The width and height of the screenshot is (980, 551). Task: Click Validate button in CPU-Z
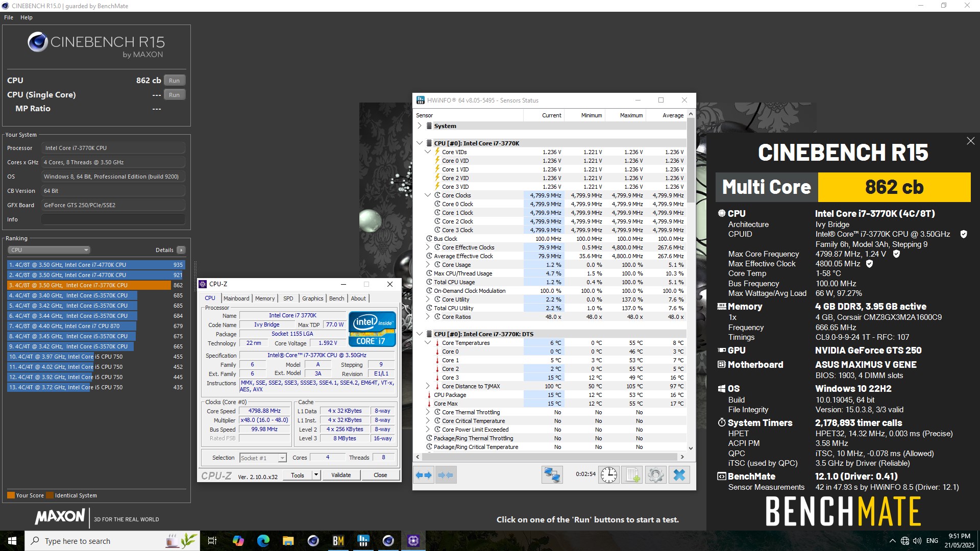click(341, 475)
